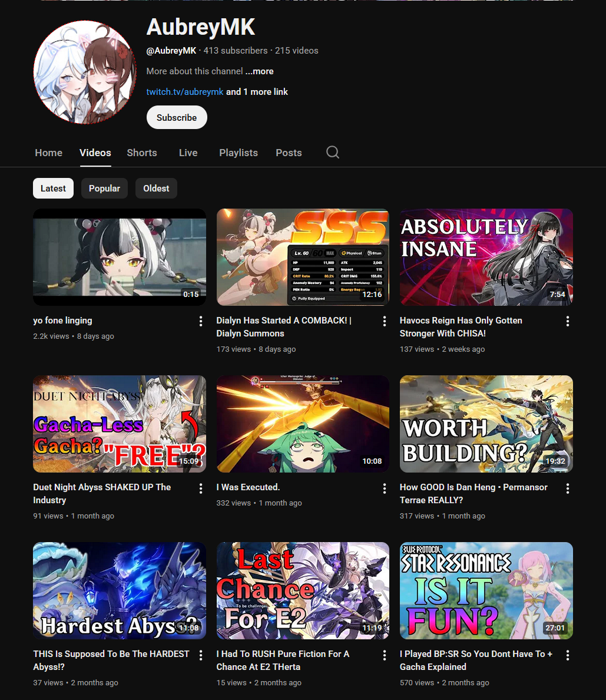
Task: Open 'THIS Is Supposed To Be The HARDEST Abyss!?' title
Action: coord(111,661)
